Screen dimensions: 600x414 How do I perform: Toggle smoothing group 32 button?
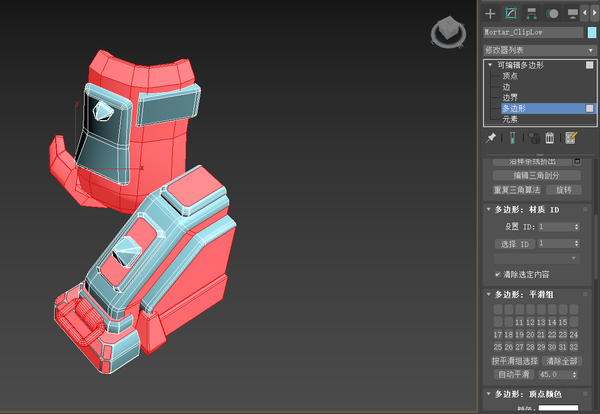[573, 347]
